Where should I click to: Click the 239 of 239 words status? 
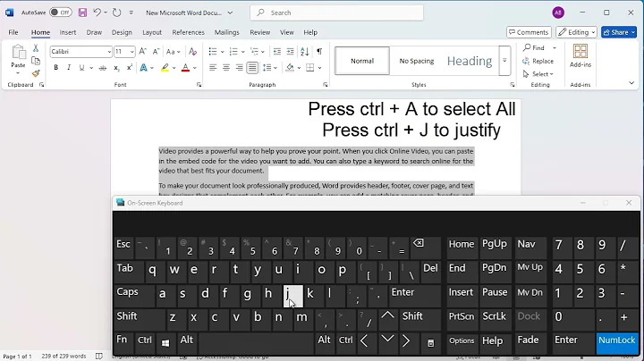(64, 356)
